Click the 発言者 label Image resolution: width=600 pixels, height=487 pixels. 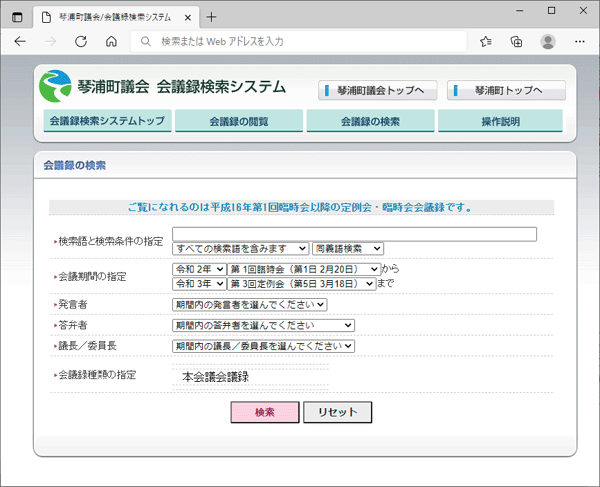coord(73,305)
